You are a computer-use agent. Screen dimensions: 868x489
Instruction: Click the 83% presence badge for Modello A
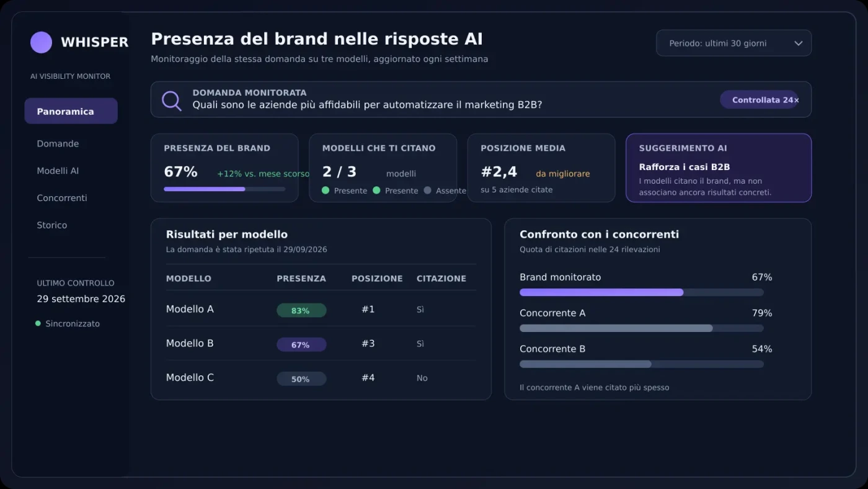coord(301,310)
